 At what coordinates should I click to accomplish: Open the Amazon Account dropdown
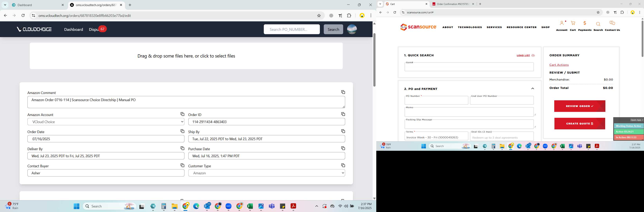(106, 122)
